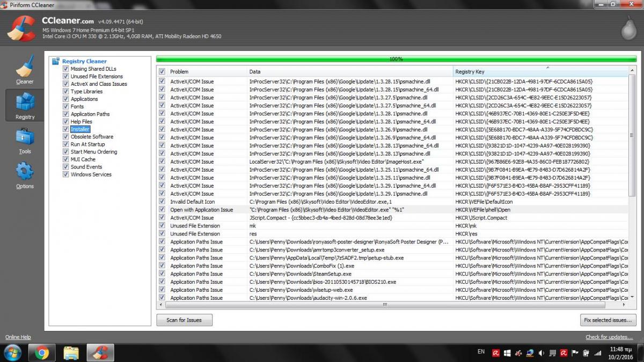Select the ImageHost.exe LocalServer32 row
The image size is (644, 362).
point(392,161)
